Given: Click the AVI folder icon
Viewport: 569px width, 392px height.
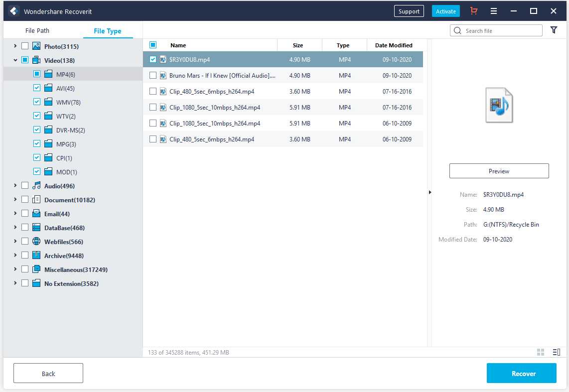Looking at the screenshot, I should [49, 88].
